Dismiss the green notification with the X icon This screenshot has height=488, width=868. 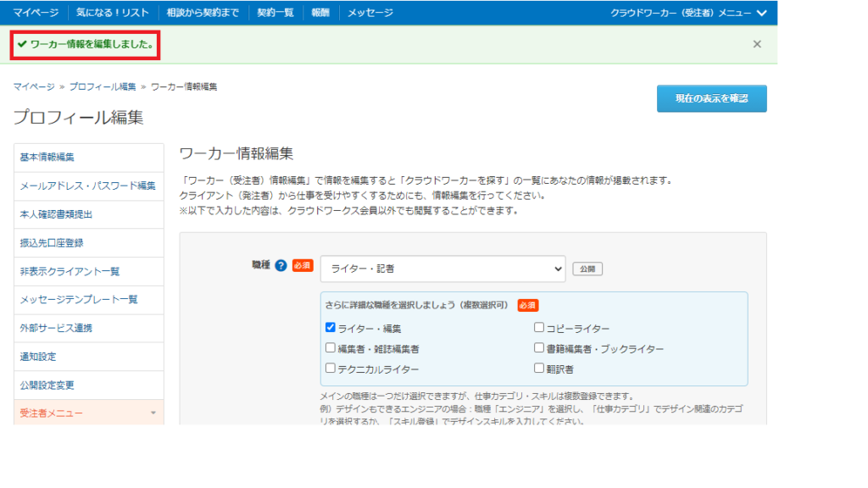757,44
